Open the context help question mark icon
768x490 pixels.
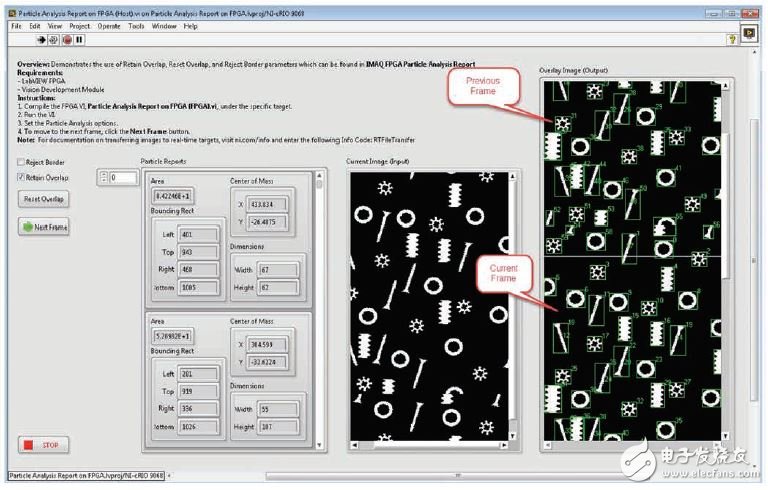tap(732, 38)
